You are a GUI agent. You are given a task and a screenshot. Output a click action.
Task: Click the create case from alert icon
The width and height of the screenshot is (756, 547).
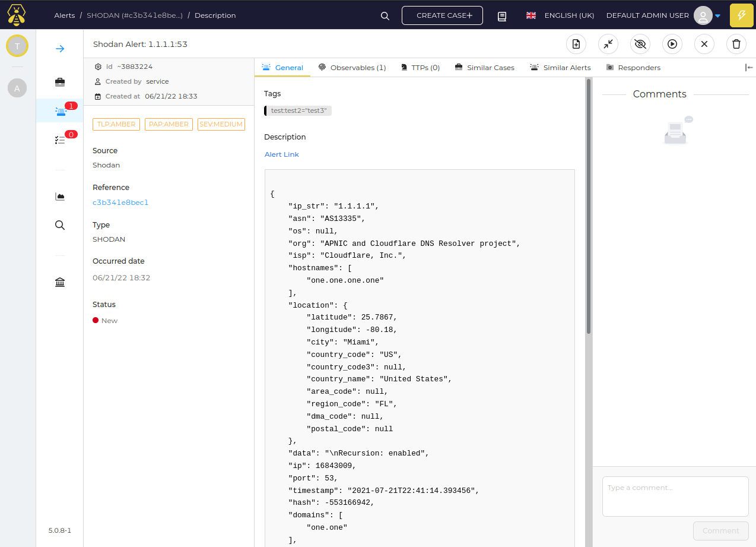coord(576,44)
